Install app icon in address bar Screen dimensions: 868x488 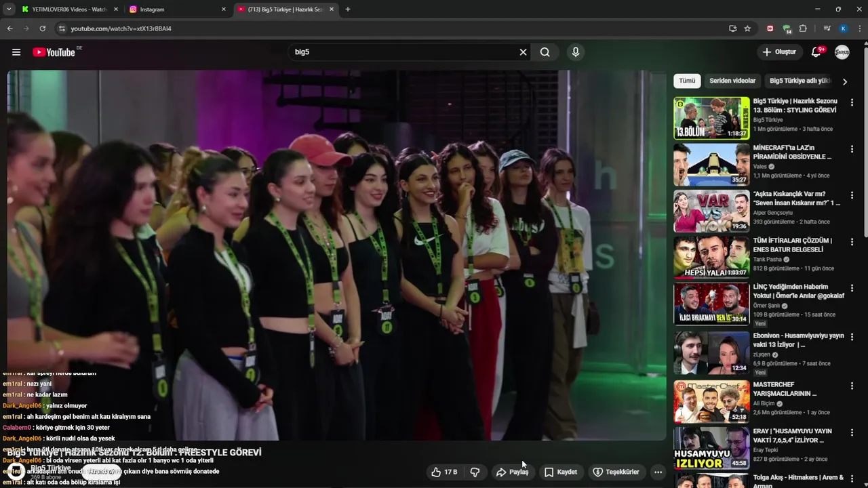732,28
